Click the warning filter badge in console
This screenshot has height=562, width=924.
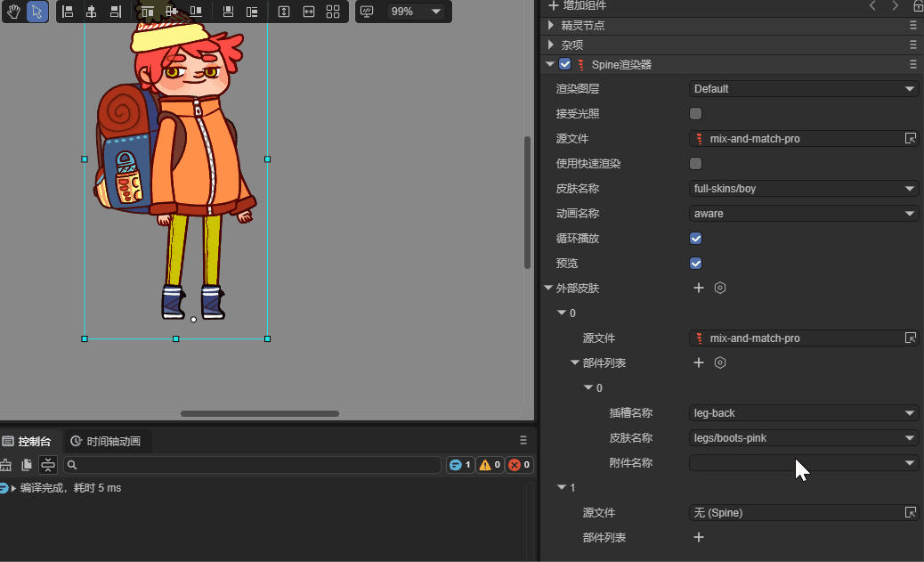pyautogui.click(x=490, y=465)
